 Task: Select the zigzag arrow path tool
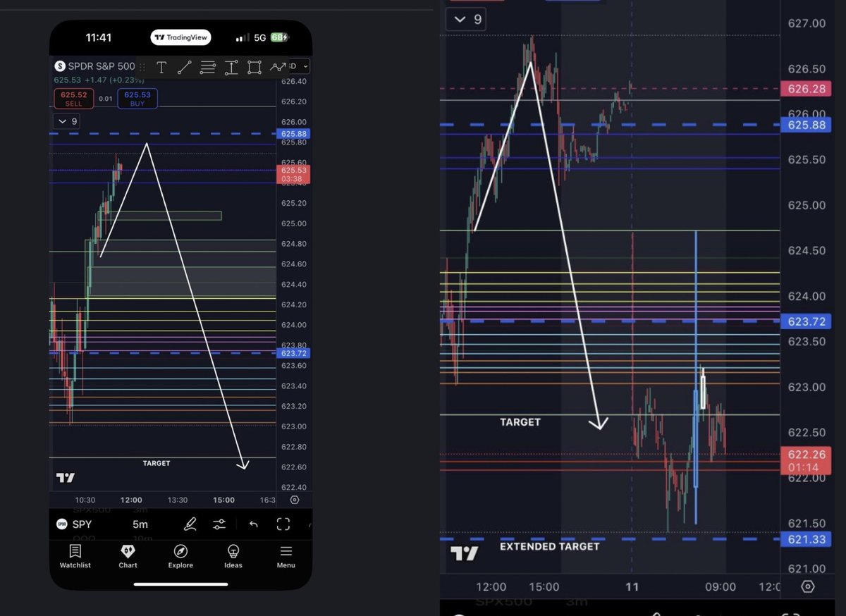(x=278, y=67)
